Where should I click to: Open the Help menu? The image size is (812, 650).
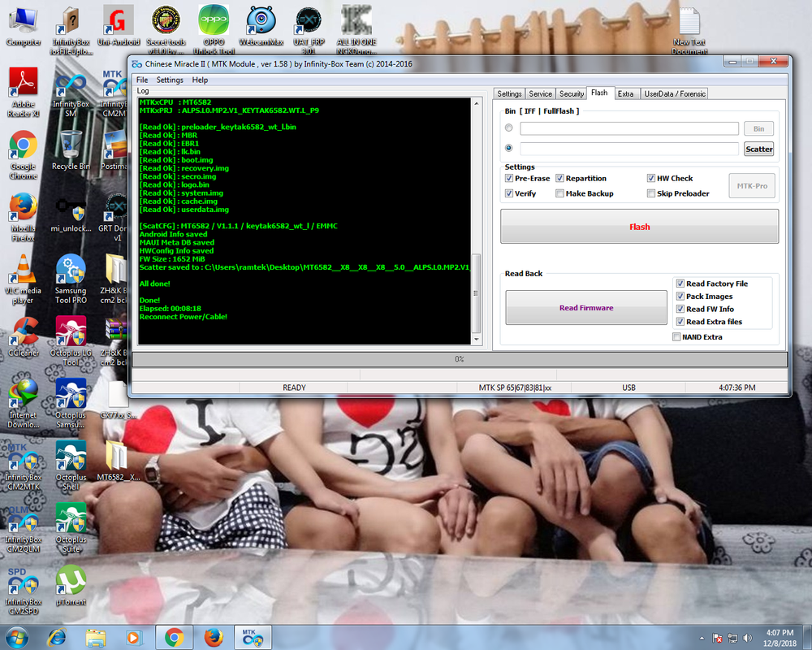200,80
